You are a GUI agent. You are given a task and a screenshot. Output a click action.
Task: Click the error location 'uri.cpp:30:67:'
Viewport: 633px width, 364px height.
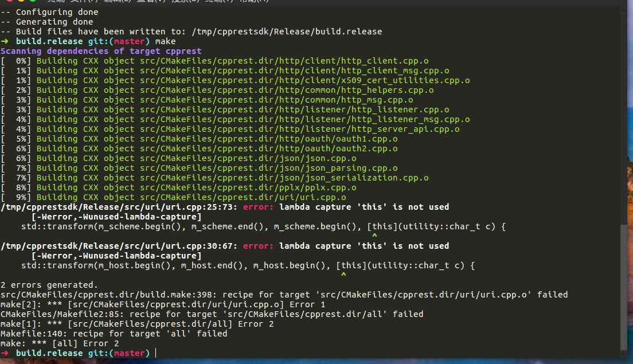[119, 246]
